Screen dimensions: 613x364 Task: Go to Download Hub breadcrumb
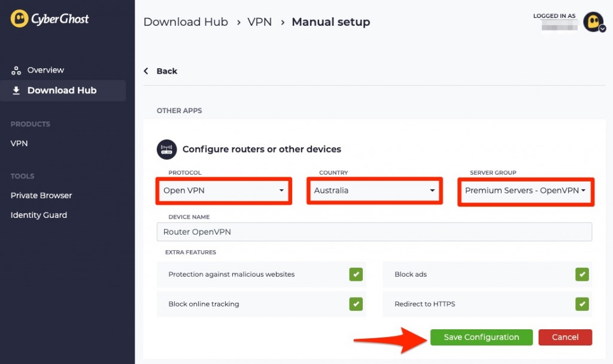tap(186, 22)
